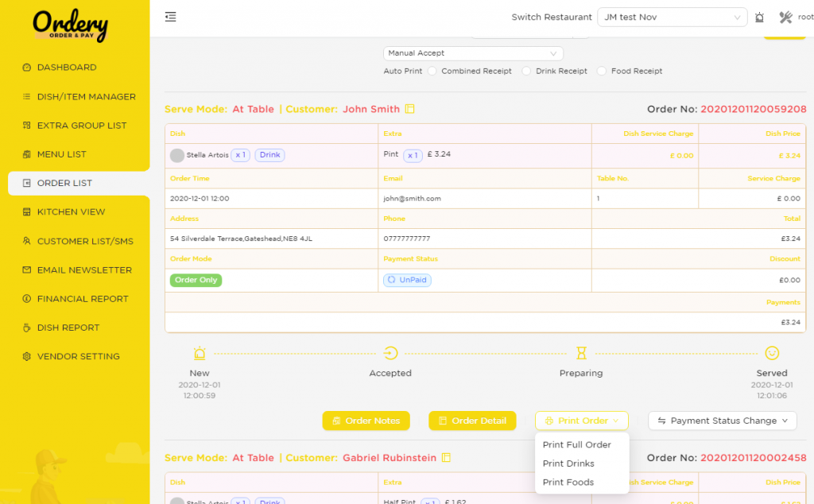Click the Order Only mode tag
Screen dimensions: 814x504
(x=196, y=280)
